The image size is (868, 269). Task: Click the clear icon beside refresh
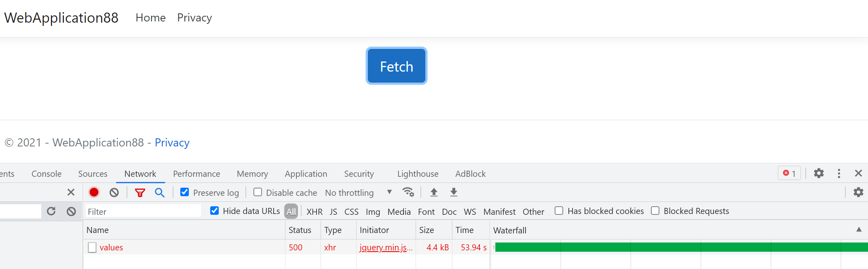[x=71, y=211]
